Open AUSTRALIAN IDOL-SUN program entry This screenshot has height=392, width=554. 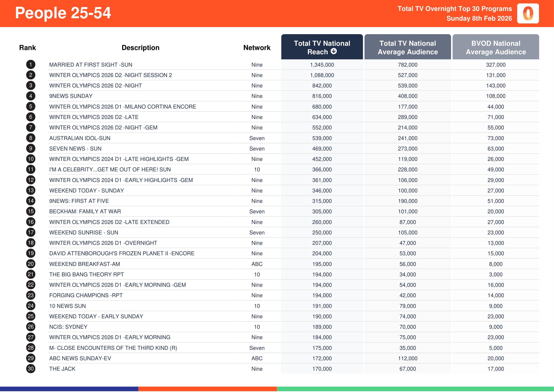(x=80, y=138)
